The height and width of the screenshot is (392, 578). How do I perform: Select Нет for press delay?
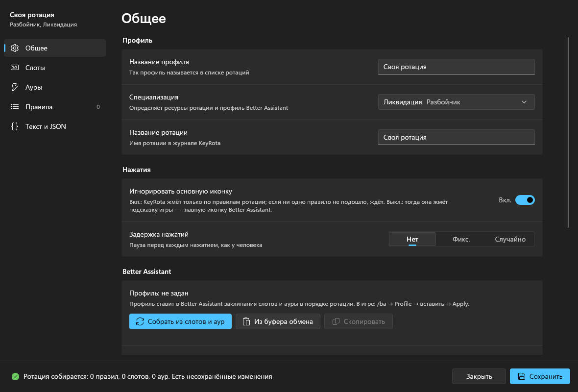tap(412, 239)
